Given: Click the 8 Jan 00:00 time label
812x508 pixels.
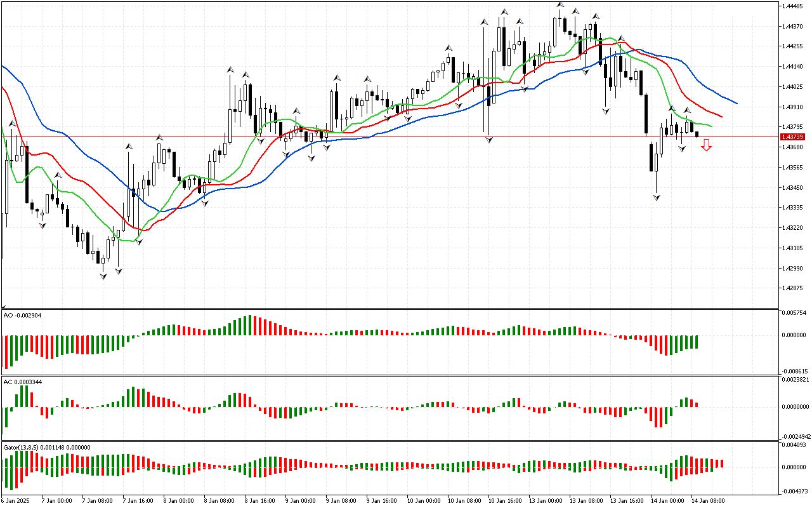Looking at the screenshot, I should [x=178, y=500].
